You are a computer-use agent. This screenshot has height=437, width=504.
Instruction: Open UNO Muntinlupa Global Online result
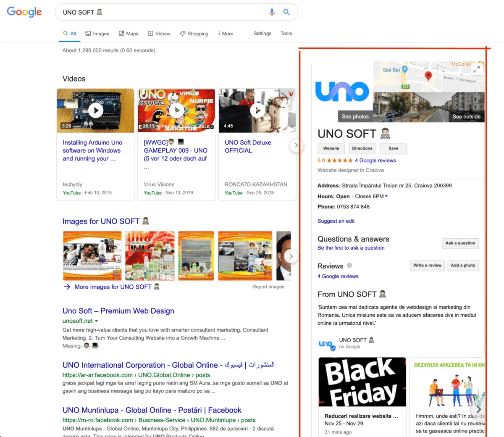[x=152, y=410]
